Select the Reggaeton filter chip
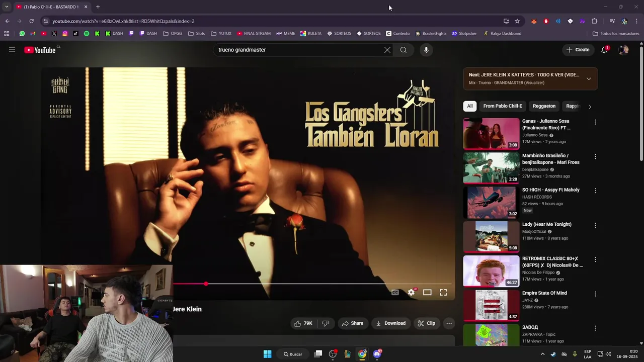The width and height of the screenshot is (644, 362). tap(544, 106)
